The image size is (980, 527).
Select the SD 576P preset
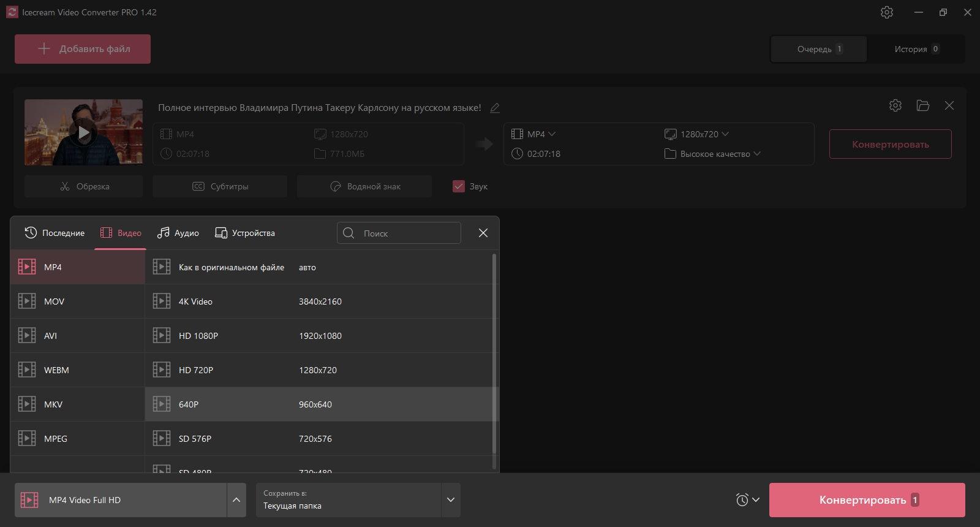(x=318, y=439)
